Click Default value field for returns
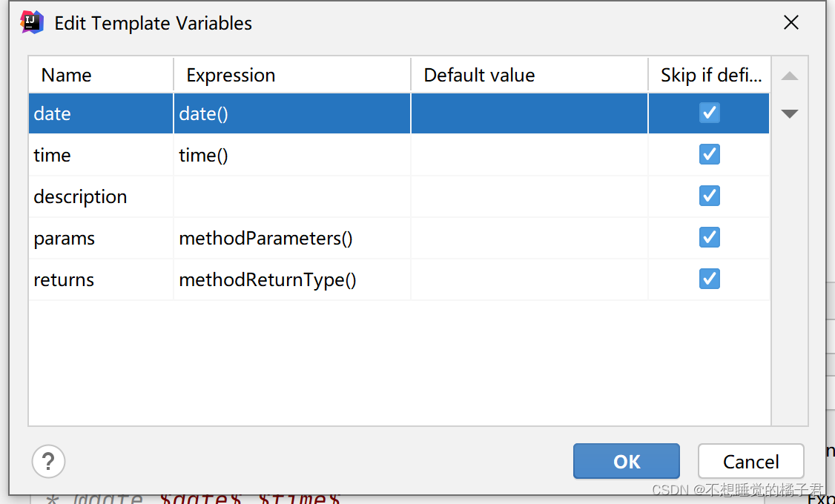Screen dimensions: 835x504 point(529,279)
